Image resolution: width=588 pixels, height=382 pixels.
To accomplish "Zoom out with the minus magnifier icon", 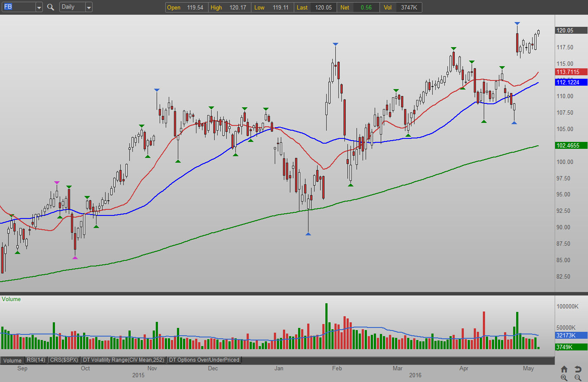I will (578, 378).
